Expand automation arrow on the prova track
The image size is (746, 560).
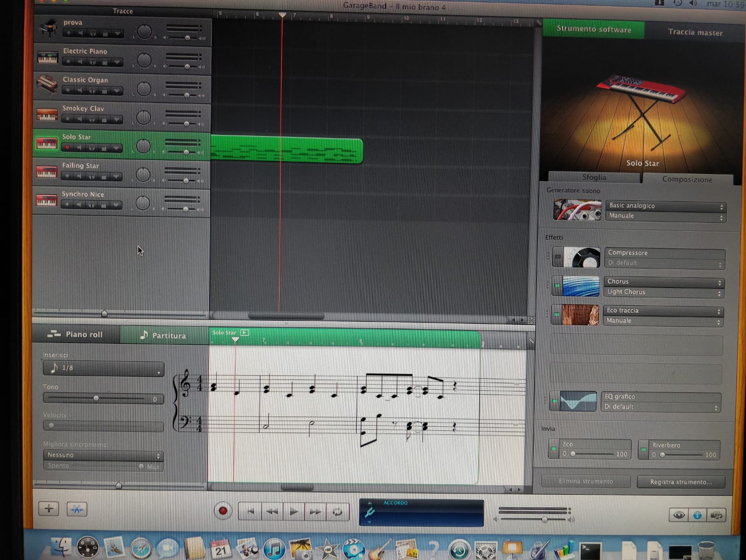coord(117,34)
